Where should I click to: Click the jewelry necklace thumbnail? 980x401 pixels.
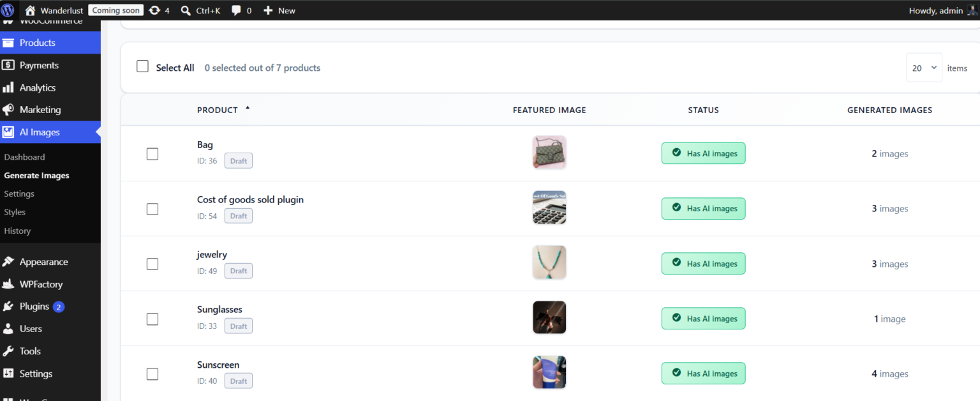(549, 262)
